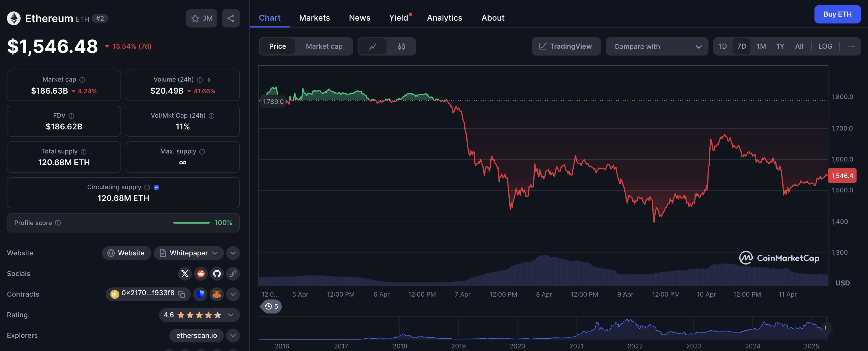Screen dimensions: 868x351
Task: Show Profile score info icon
Action: [x=58, y=223]
